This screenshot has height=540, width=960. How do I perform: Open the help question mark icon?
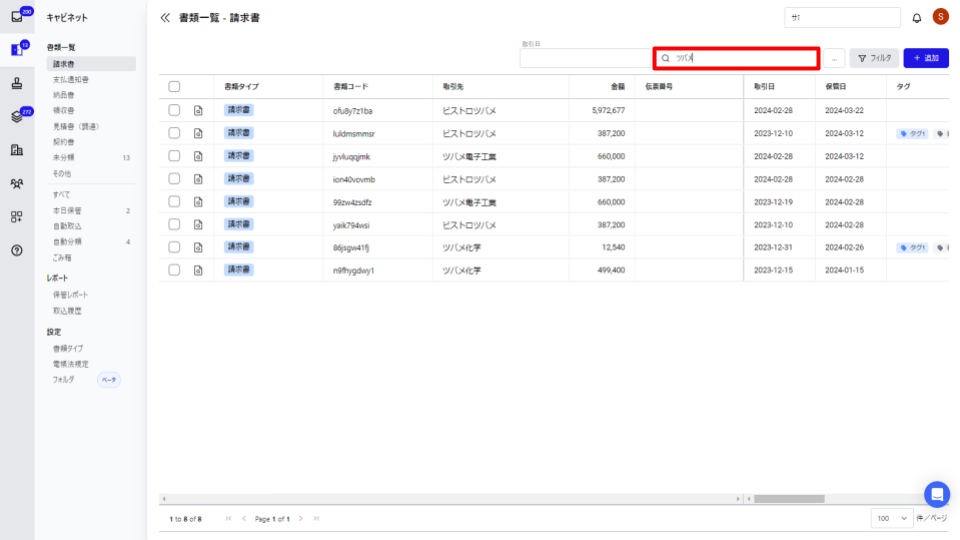17,250
